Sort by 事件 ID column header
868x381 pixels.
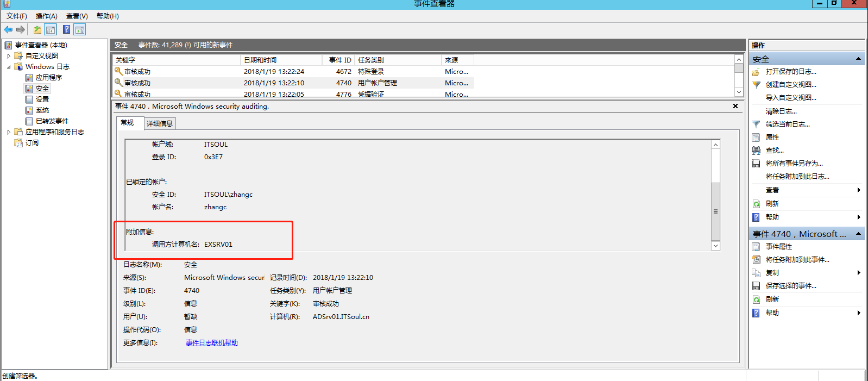click(338, 60)
